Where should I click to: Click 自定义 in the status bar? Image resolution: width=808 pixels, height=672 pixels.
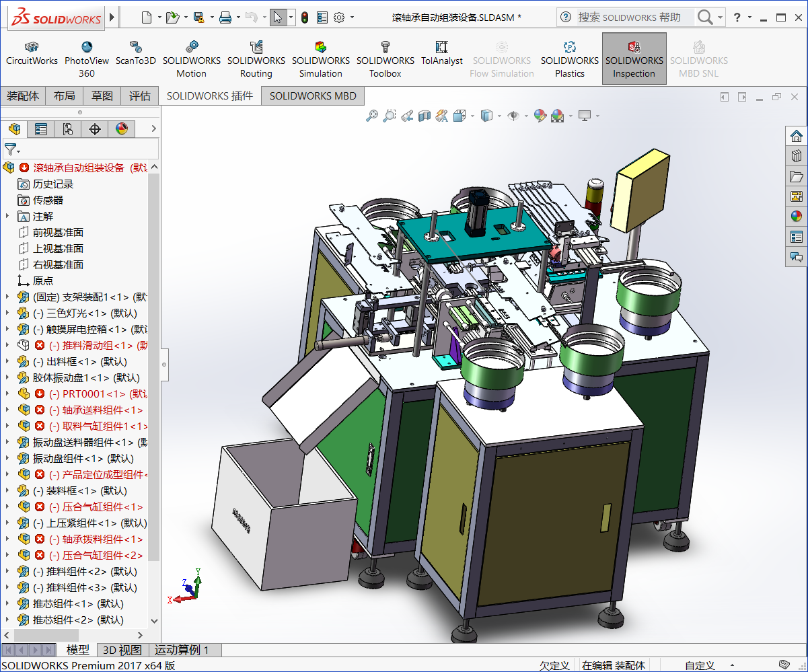700,665
